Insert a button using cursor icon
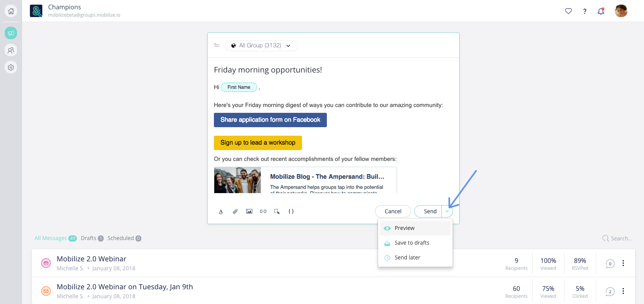 [x=277, y=211]
